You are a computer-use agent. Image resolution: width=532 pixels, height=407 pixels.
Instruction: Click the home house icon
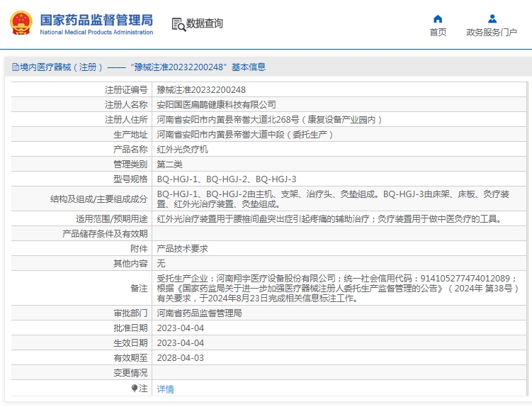click(438, 18)
